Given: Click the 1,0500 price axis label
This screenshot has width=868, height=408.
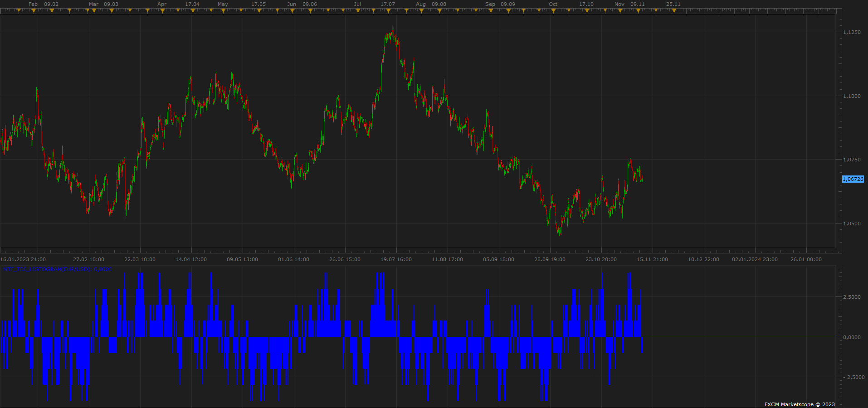Looking at the screenshot, I should tap(852, 223).
